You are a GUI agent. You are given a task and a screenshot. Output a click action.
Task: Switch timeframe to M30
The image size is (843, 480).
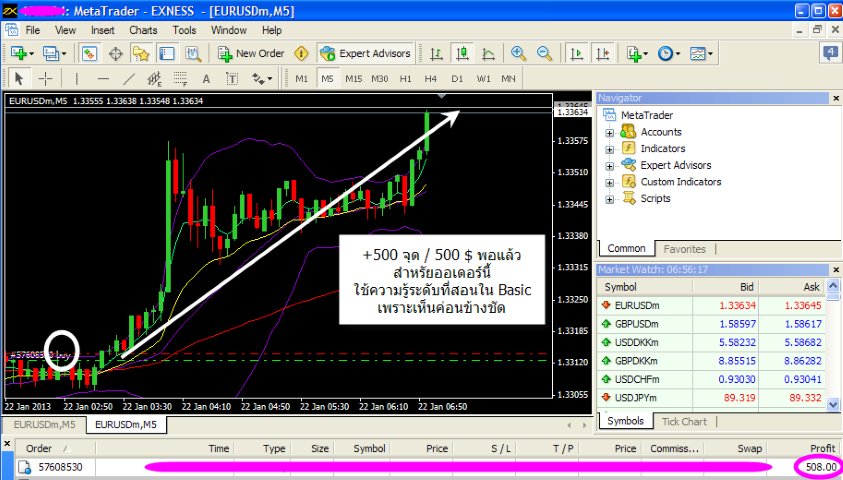point(380,78)
